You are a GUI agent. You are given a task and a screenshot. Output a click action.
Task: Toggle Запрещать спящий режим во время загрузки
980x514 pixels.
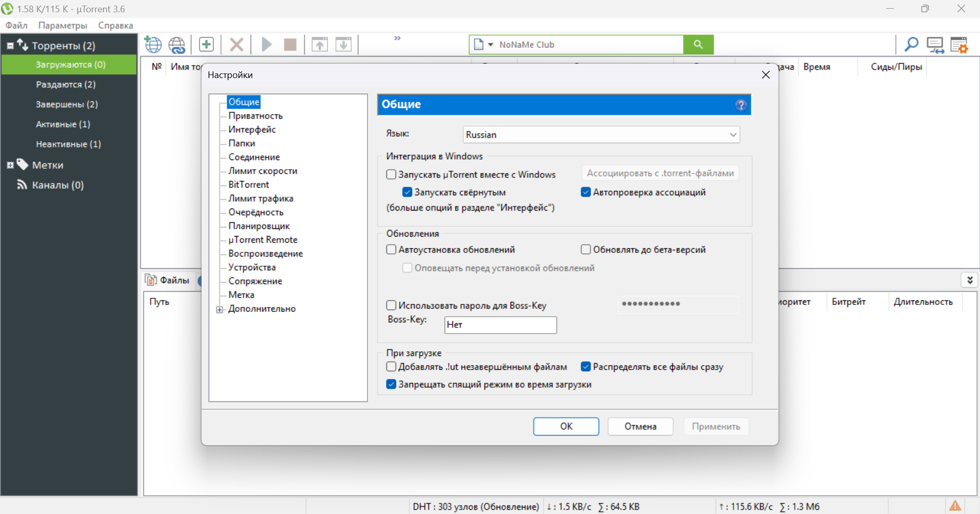point(391,384)
